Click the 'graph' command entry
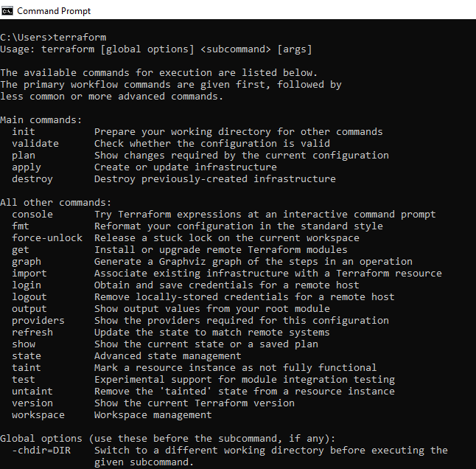Viewport: 476px width, 469px height. point(27,262)
